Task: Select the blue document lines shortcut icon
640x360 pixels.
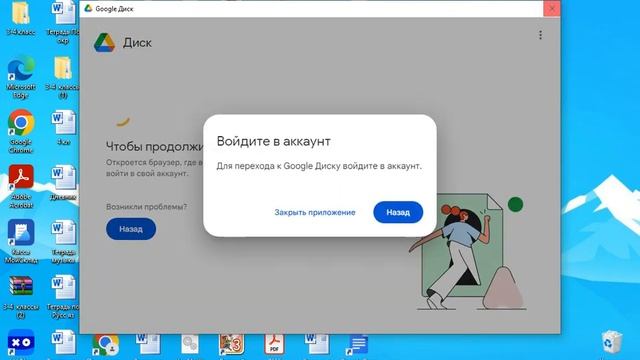Action: [358, 345]
